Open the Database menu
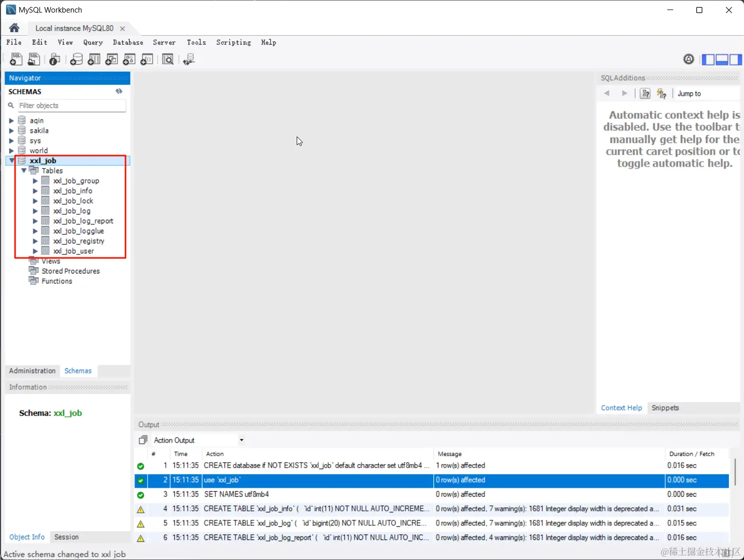The image size is (744, 560). (128, 42)
